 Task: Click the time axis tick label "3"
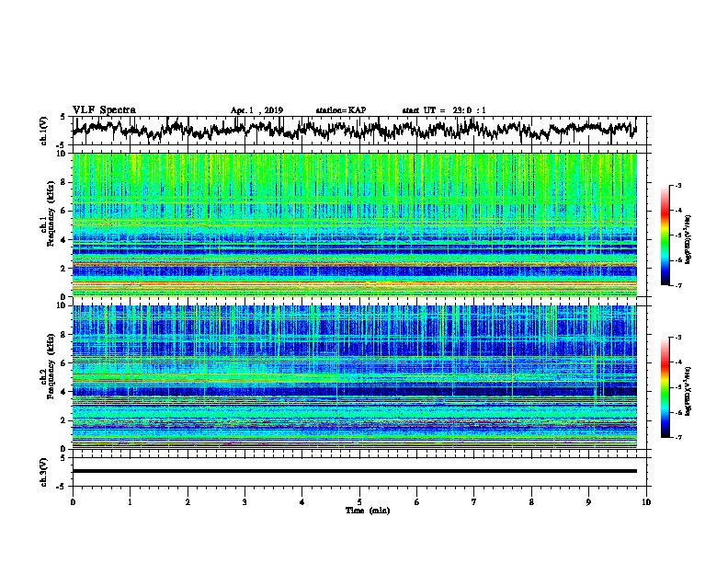point(245,502)
